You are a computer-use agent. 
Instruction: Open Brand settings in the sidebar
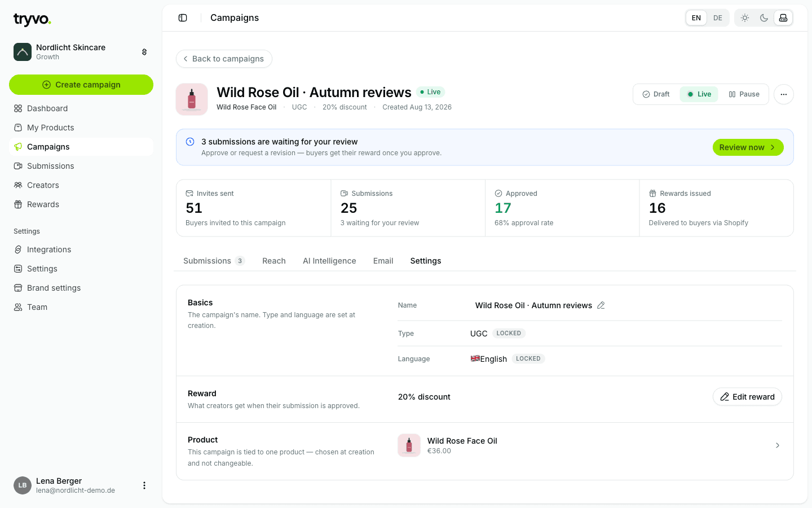[x=81, y=288]
